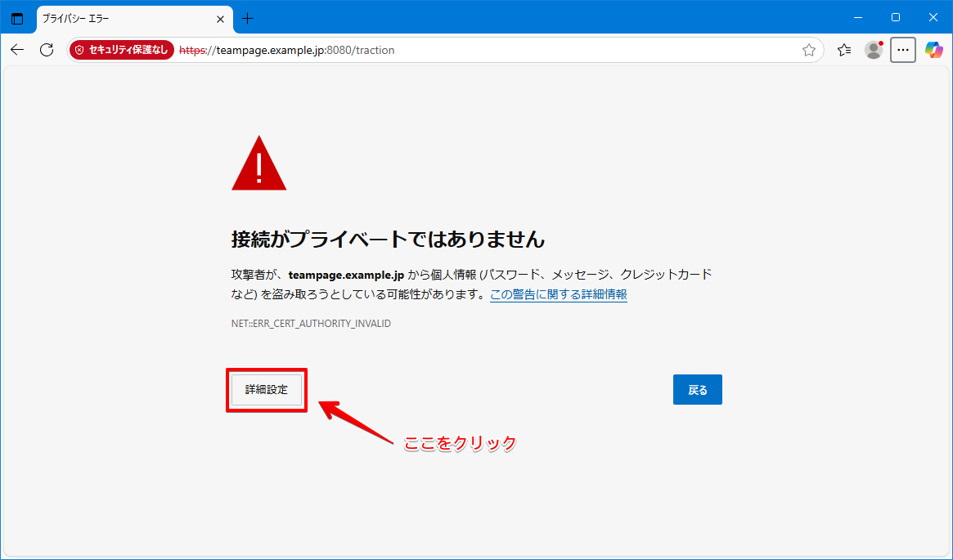Click the red notification dot on the profile

(x=881, y=43)
